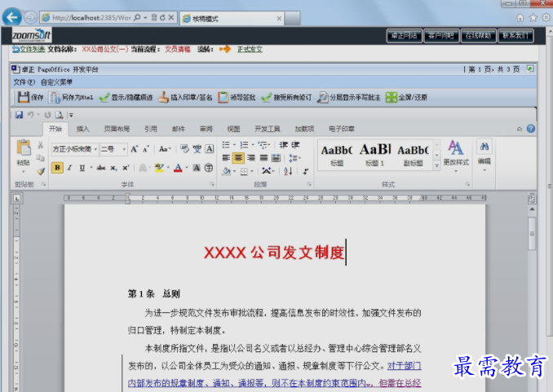Open 自定义菜单 menu
This screenshot has height=392, width=553.
click(56, 82)
